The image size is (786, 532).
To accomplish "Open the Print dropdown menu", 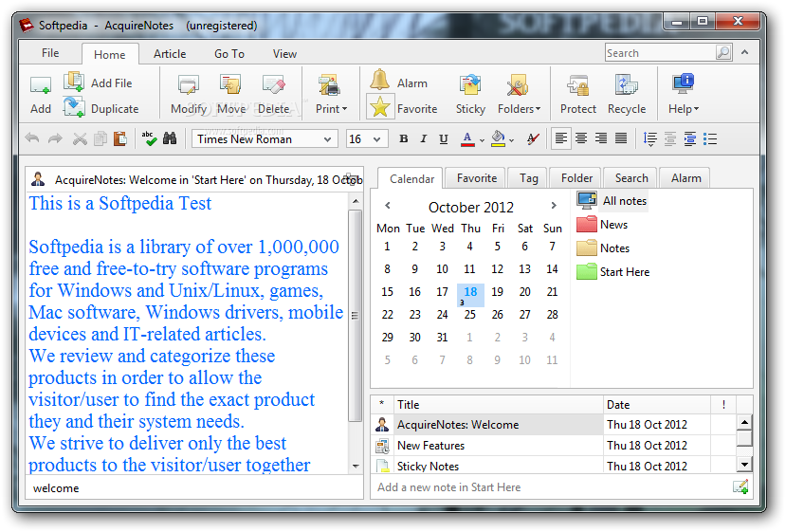I will (331, 109).
